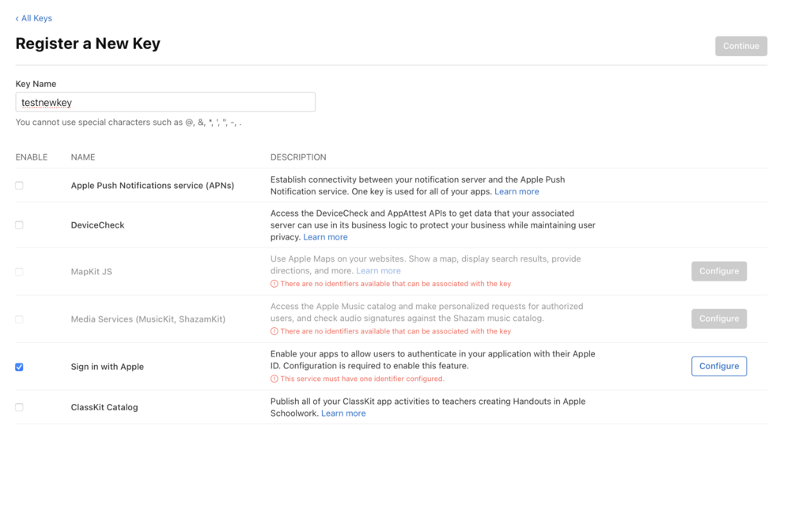Enable the DeviceCheck checkbox
Screen dimensions: 810x532
(19, 225)
